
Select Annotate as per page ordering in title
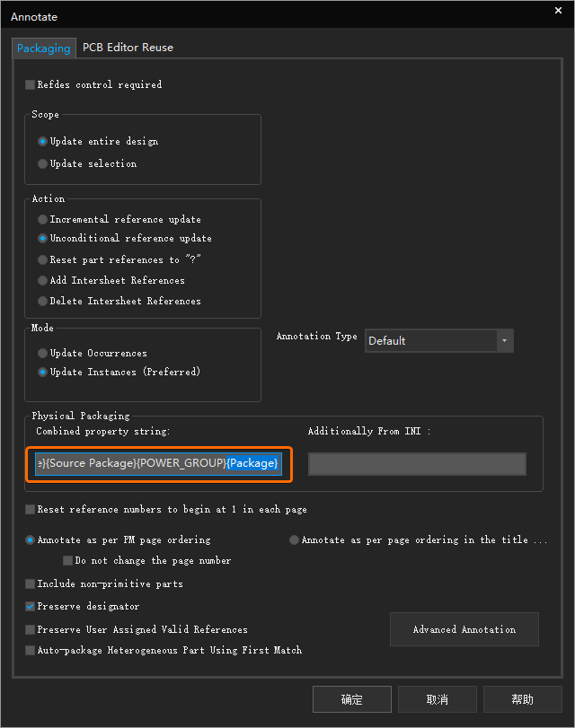[295, 540]
